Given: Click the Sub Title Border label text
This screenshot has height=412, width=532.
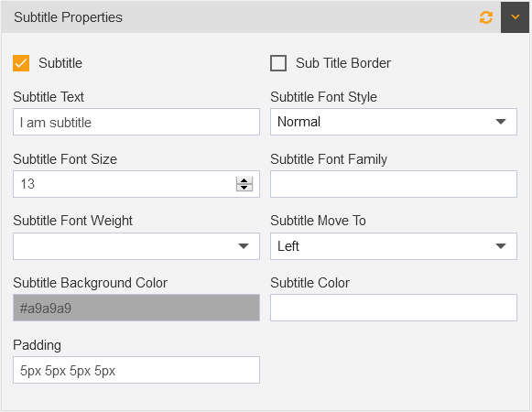Looking at the screenshot, I should (x=343, y=63).
